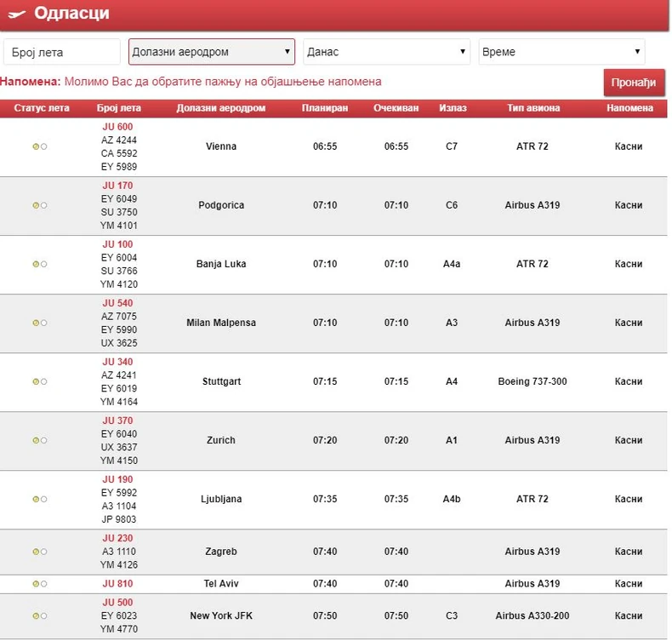This screenshot has width=672, height=641.
Task: Type in the Број лета input field
Action: pyautogui.click(x=62, y=52)
